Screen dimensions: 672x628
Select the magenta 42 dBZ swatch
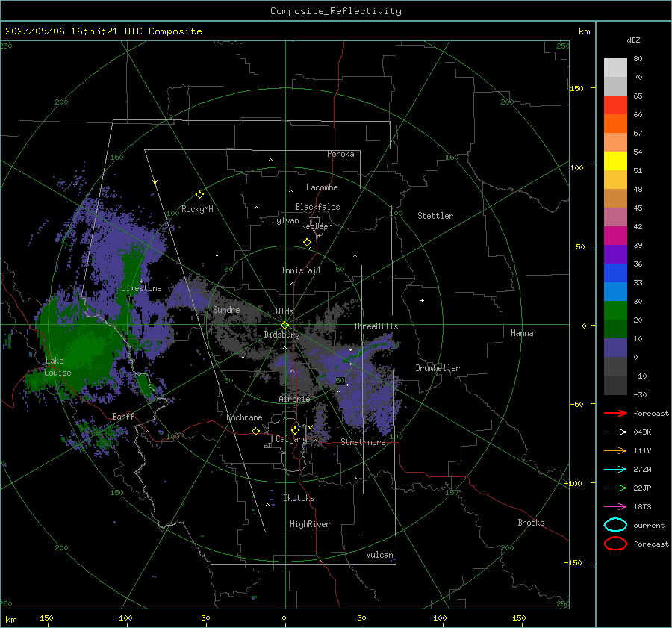click(615, 235)
